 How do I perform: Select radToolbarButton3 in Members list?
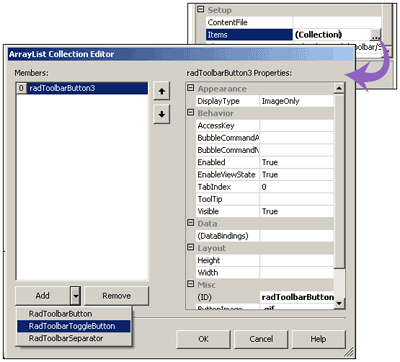point(87,88)
